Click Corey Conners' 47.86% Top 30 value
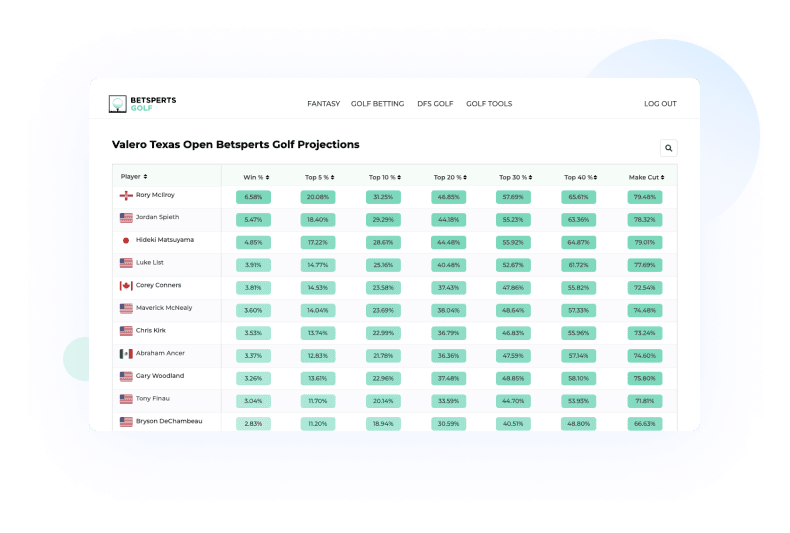The width and height of the screenshot is (790, 533). pos(513,288)
